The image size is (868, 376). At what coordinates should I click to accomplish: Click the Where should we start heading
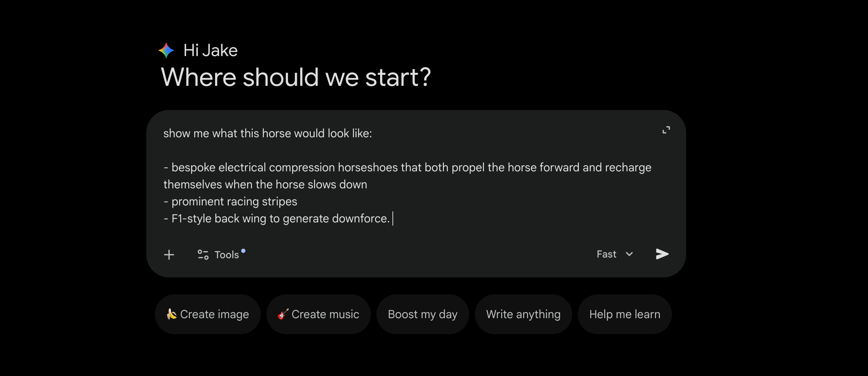295,77
